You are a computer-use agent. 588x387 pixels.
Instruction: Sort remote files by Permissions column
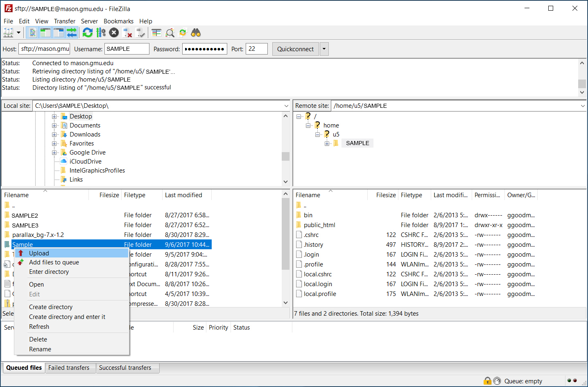point(488,195)
